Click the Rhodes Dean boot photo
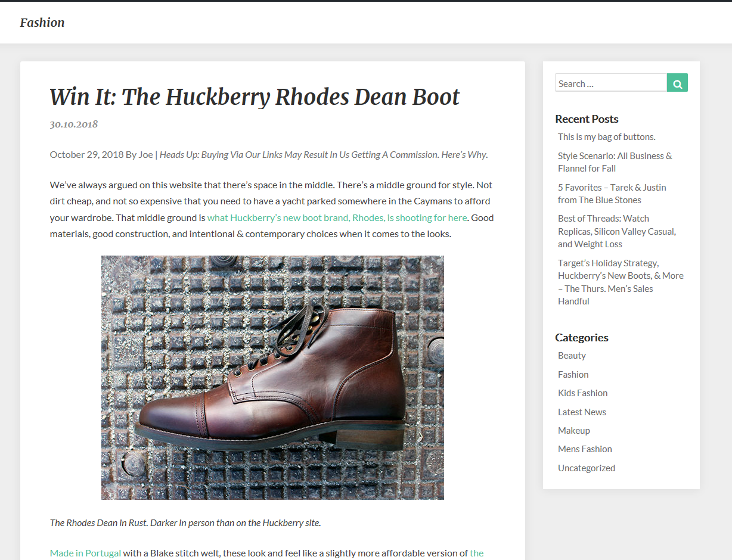 click(x=272, y=377)
